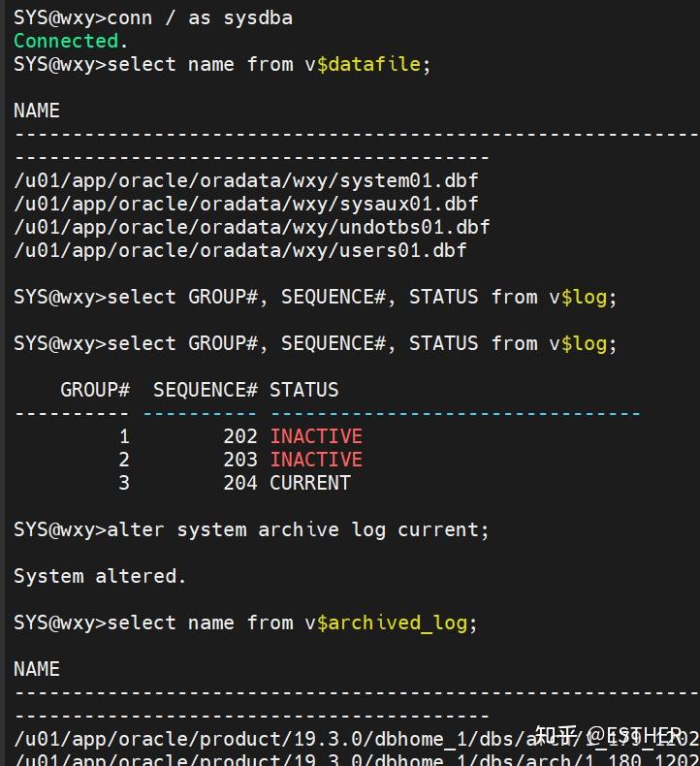
Task: Click the SEQUENCE# column header
Action: pyautogui.click(x=206, y=390)
